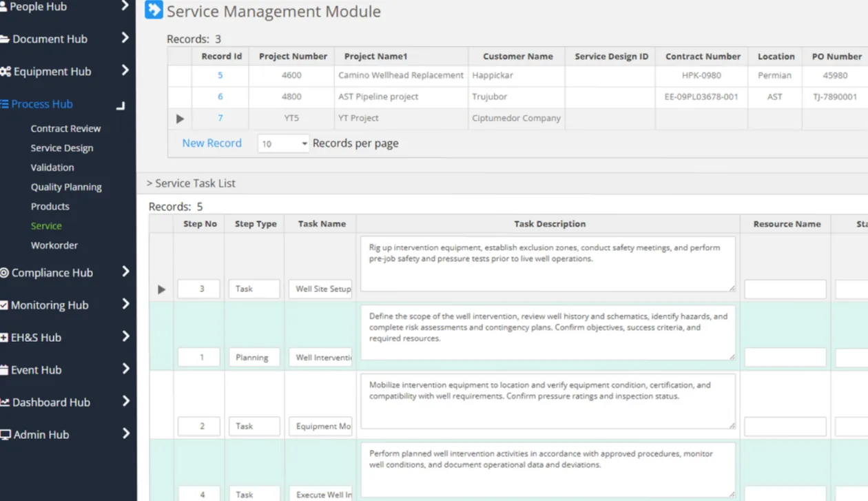Click the Step No field showing 3
Screen dimensions: 868x501
pos(198,289)
